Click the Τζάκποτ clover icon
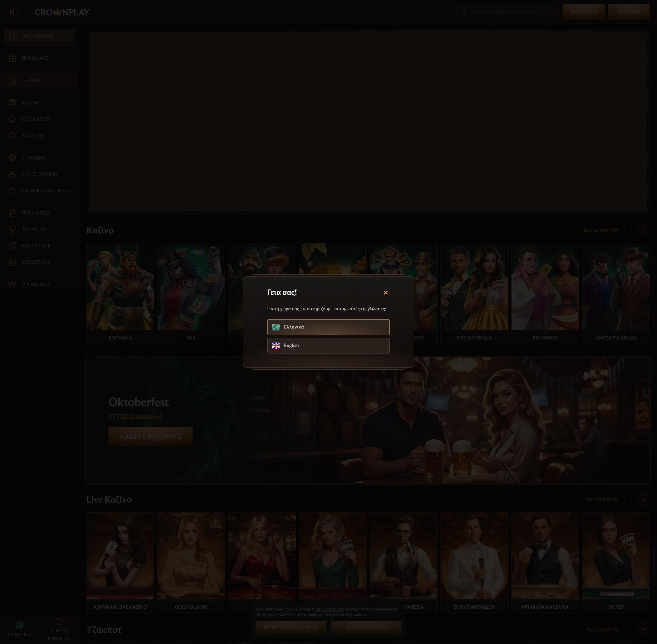Viewport: 657px width, 644px height. pos(12,136)
